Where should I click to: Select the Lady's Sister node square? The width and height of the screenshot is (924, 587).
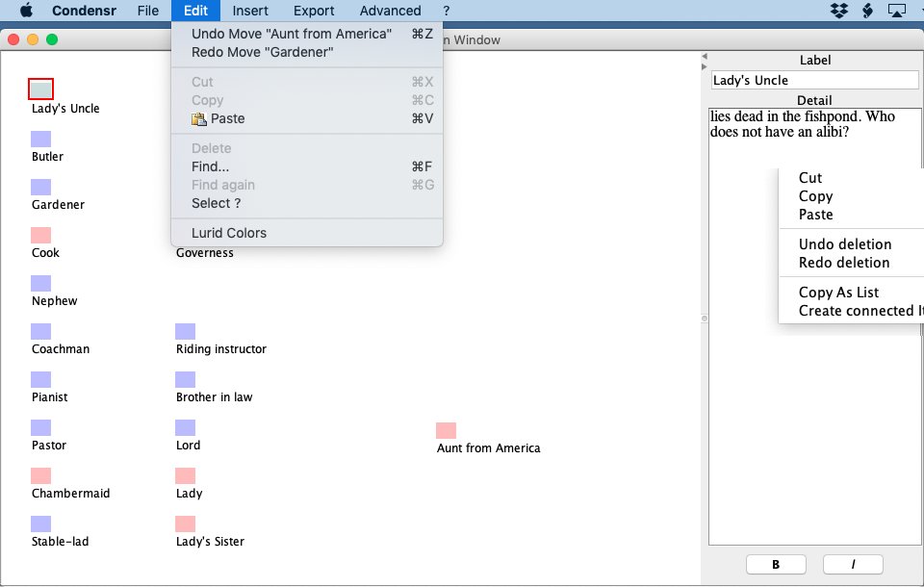(x=185, y=523)
